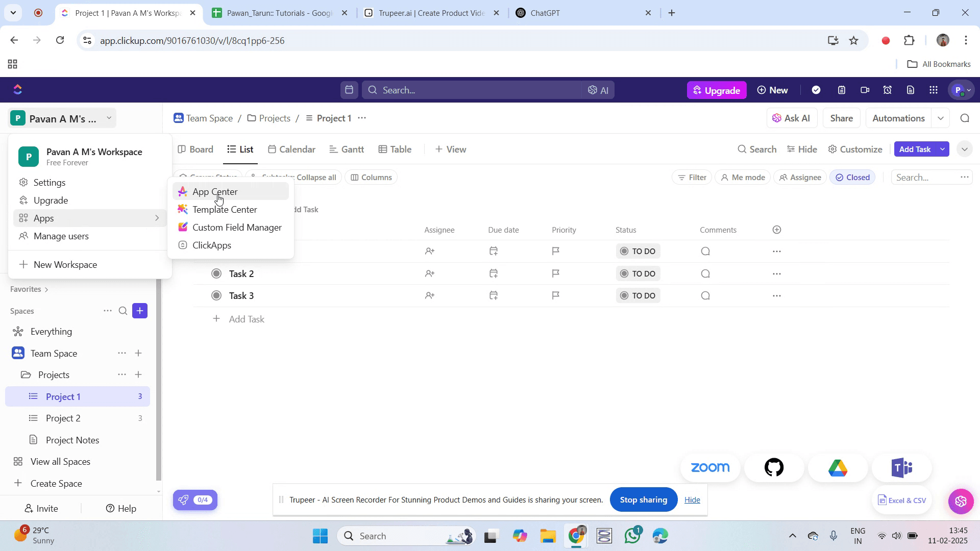Toggle Task 3 status circle
The width and height of the screenshot is (980, 551).
pos(216,295)
